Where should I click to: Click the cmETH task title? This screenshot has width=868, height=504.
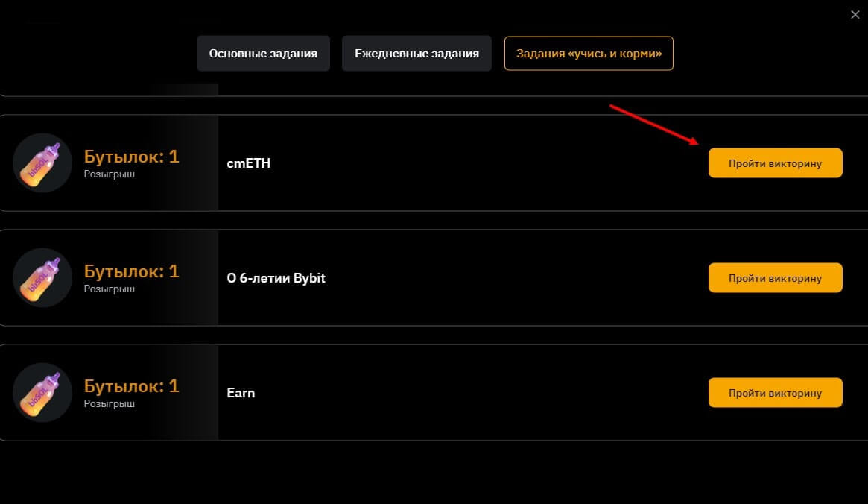(x=248, y=163)
